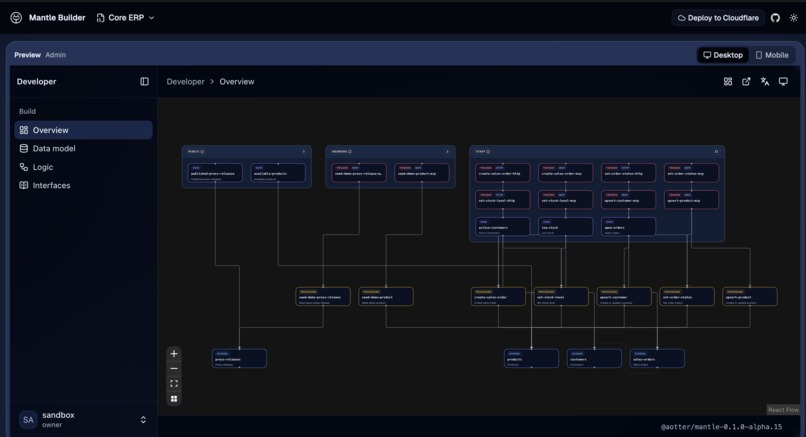
Task: Select the set-stock-level-http trigger node
Action: (502, 199)
